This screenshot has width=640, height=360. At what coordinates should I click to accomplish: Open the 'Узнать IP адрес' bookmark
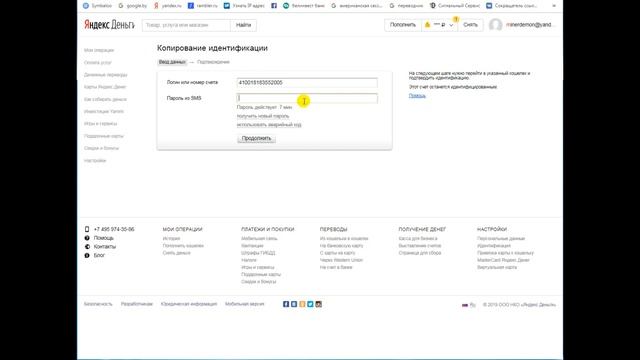[x=244, y=6]
